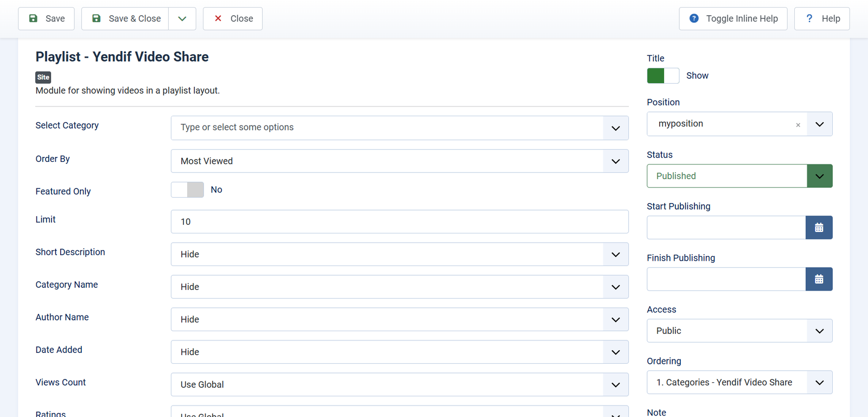Click the Save button
Screen dimensions: 868x417
(x=46, y=18)
